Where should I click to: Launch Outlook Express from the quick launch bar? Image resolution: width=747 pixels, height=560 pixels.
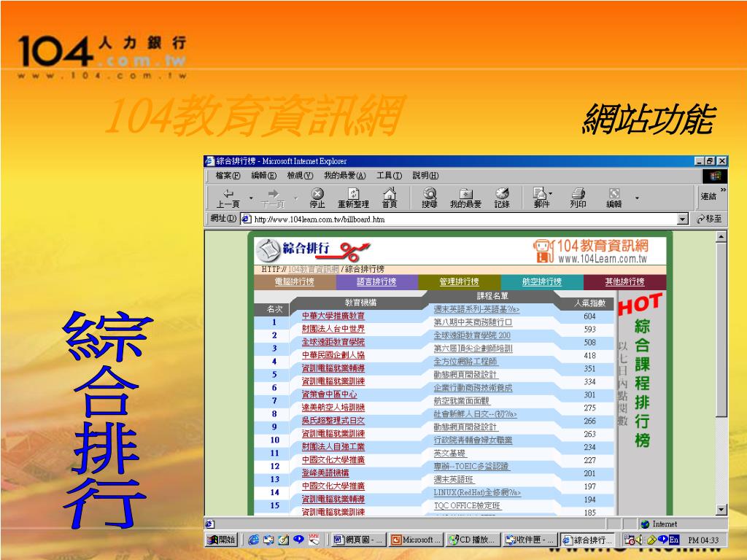268,540
